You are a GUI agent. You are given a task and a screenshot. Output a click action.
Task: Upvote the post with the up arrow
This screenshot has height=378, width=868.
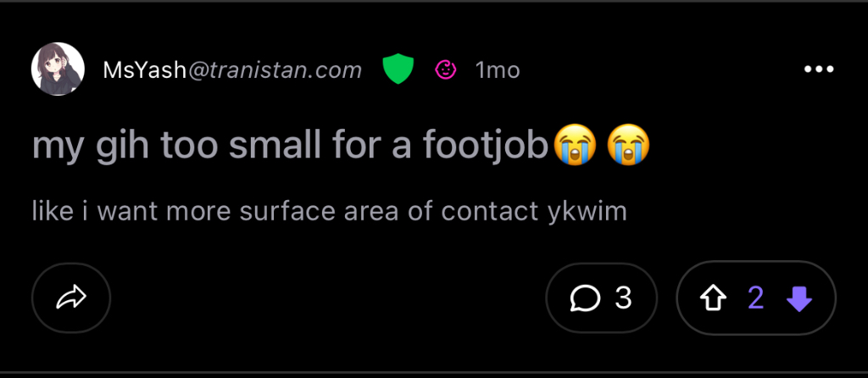point(714,297)
